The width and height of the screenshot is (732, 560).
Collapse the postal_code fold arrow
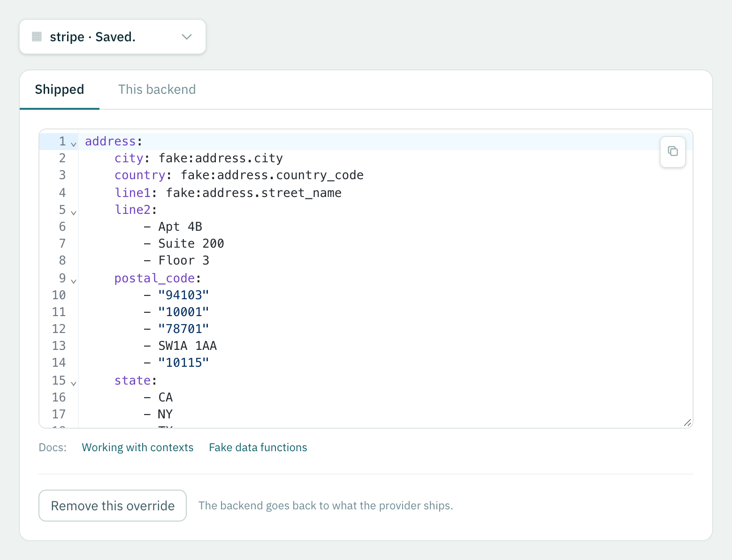(x=74, y=281)
